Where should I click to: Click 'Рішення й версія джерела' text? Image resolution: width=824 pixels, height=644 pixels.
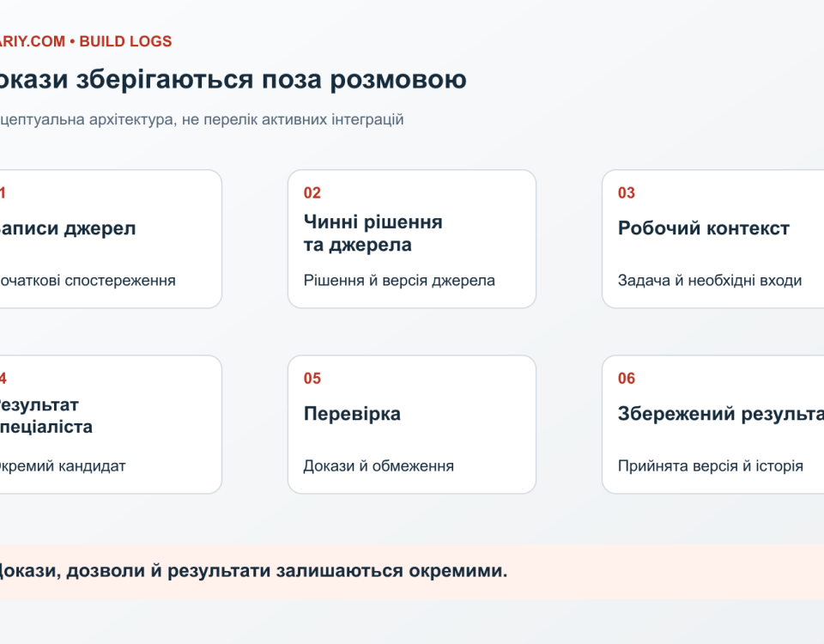[x=399, y=281]
